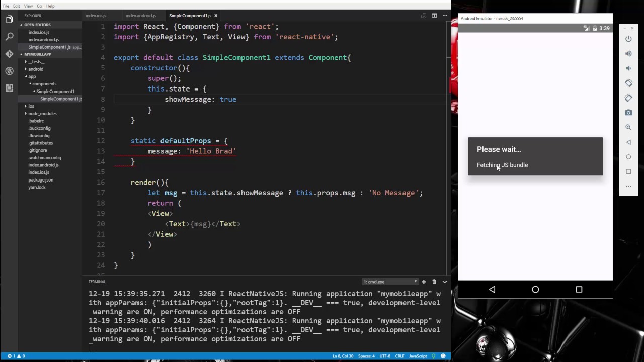
Task: Open the Source Control (Git) view
Action: 9,54
